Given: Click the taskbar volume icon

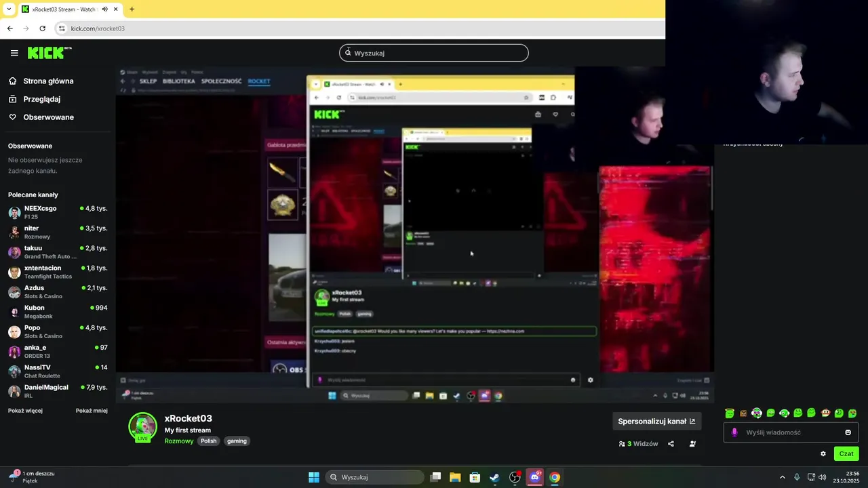Looking at the screenshot, I should coord(823,477).
